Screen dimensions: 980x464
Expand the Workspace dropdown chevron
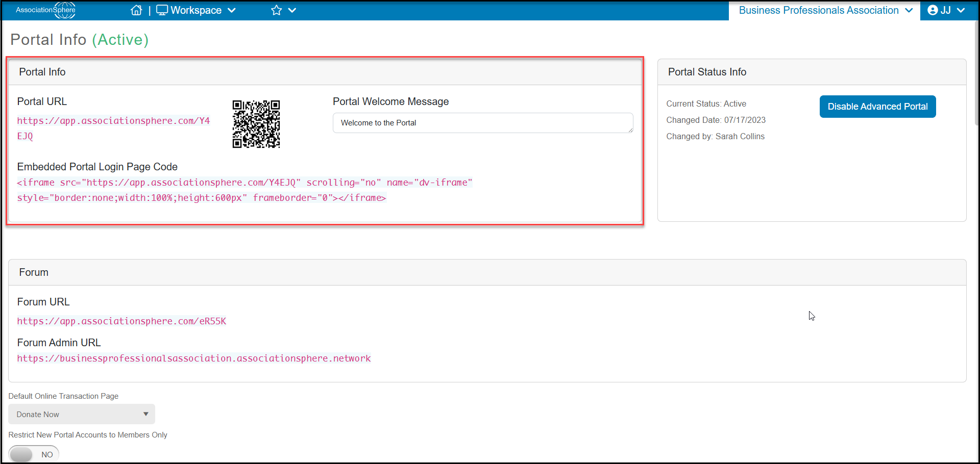(232, 10)
